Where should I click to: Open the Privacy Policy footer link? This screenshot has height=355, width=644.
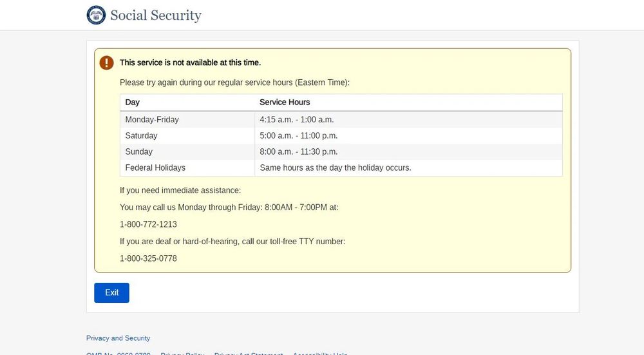pyautogui.click(x=182, y=353)
